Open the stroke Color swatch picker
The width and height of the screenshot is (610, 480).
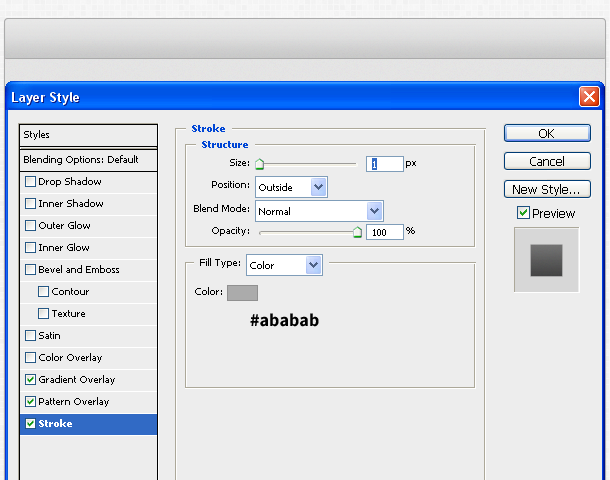pyautogui.click(x=242, y=293)
